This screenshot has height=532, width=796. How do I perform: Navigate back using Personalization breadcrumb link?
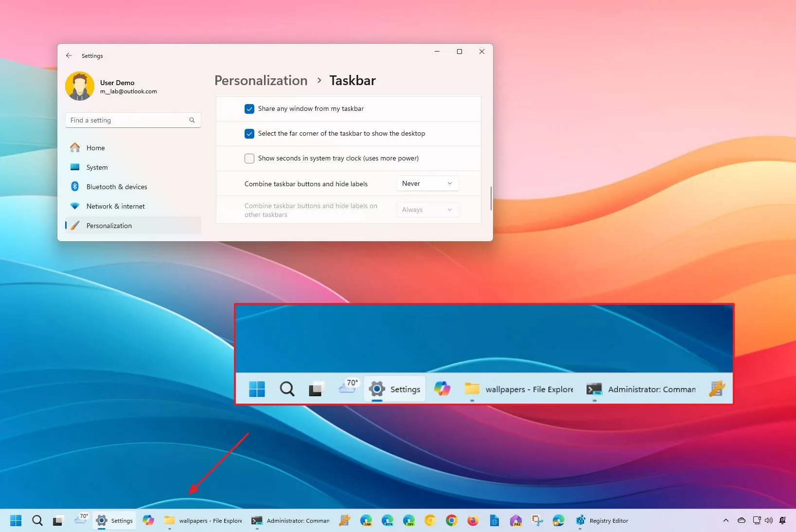pyautogui.click(x=261, y=80)
